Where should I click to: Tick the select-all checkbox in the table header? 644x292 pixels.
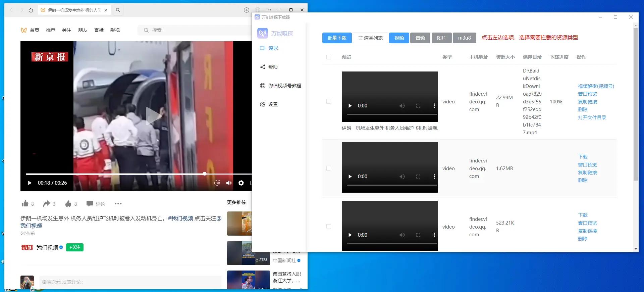(x=329, y=57)
